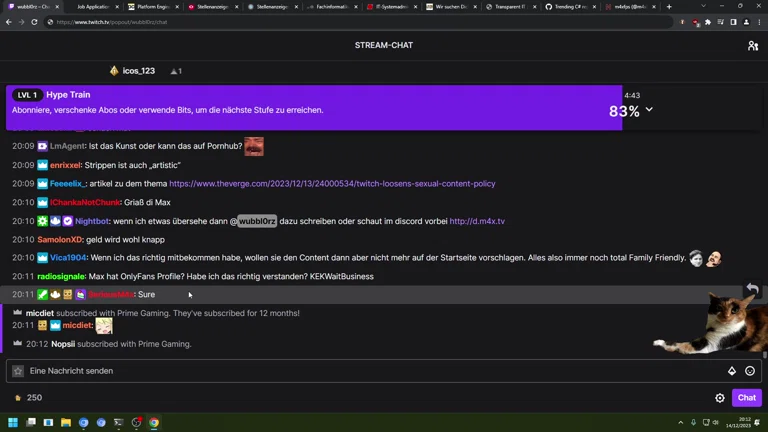Switch to IT-Systemadmin browser tab
The height and width of the screenshot is (432, 768).
[x=392, y=7]
